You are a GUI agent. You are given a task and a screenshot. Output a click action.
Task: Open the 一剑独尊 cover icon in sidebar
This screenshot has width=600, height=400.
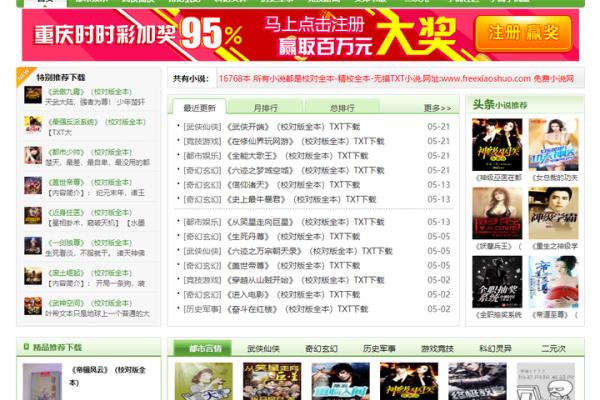(33, 246)
